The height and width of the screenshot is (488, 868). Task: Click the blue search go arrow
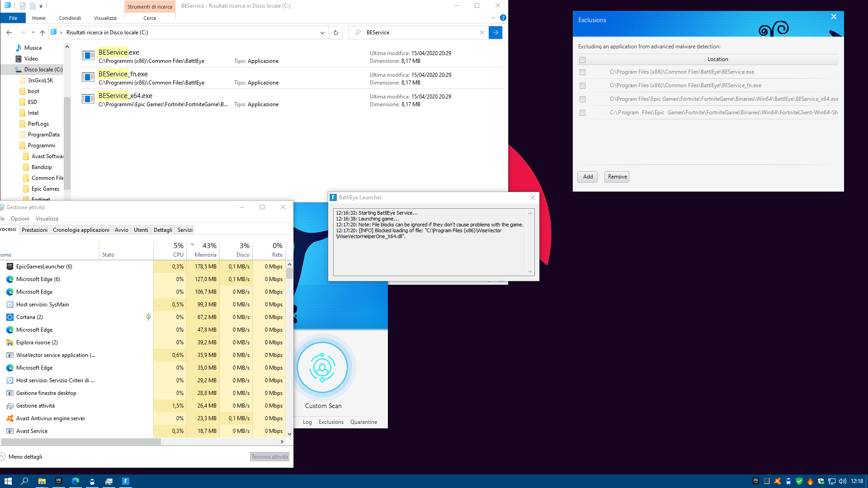click(x=495, y=33)
